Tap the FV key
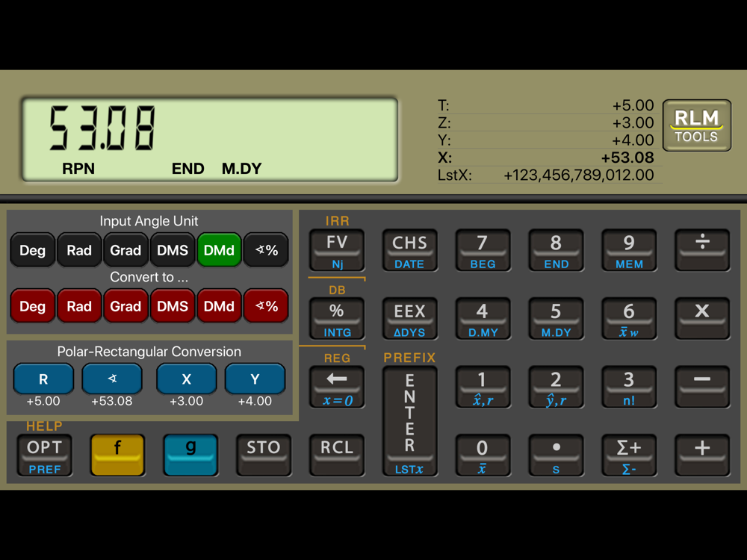The image size is (747, 560). click(x=337, y=250)
